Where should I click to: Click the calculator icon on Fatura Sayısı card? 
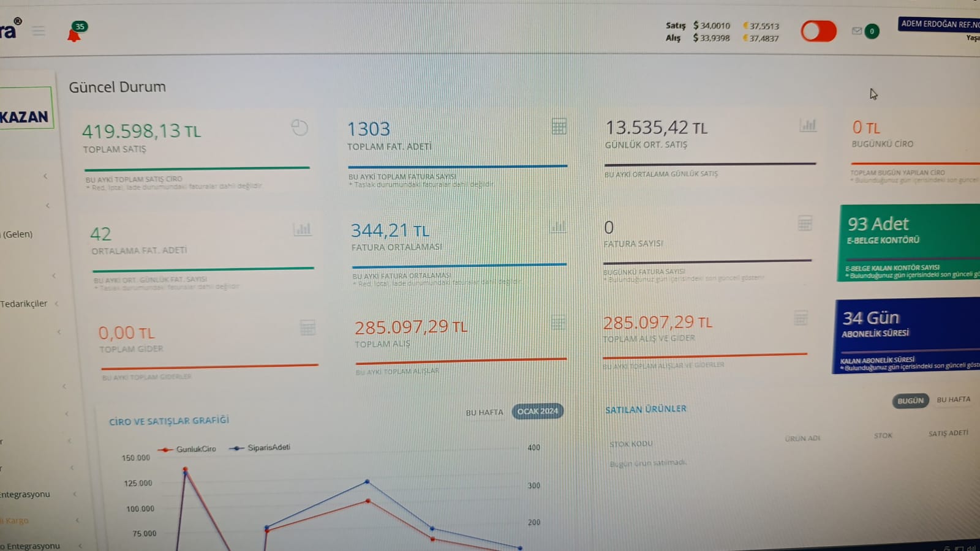click(x=805, y=223)
